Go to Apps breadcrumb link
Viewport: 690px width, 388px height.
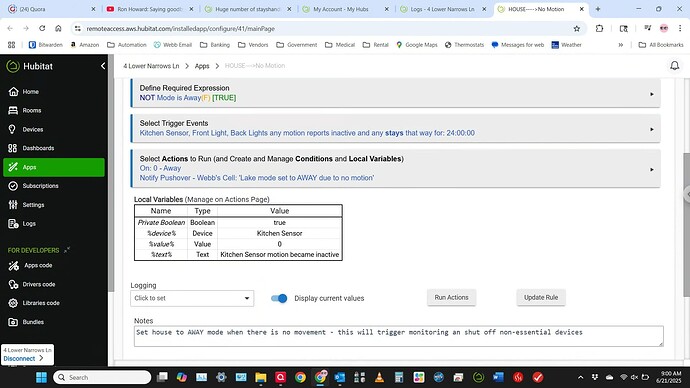click(x=202, y=66)
